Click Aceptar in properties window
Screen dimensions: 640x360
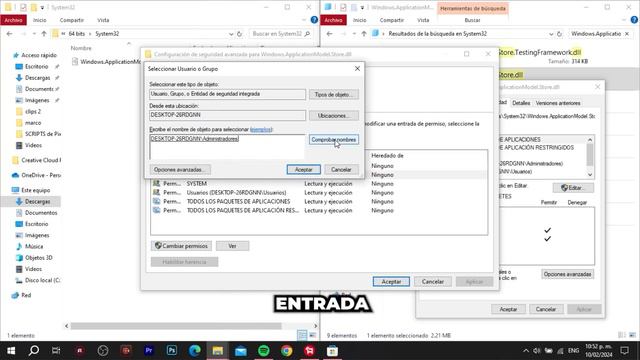point(508,309)
